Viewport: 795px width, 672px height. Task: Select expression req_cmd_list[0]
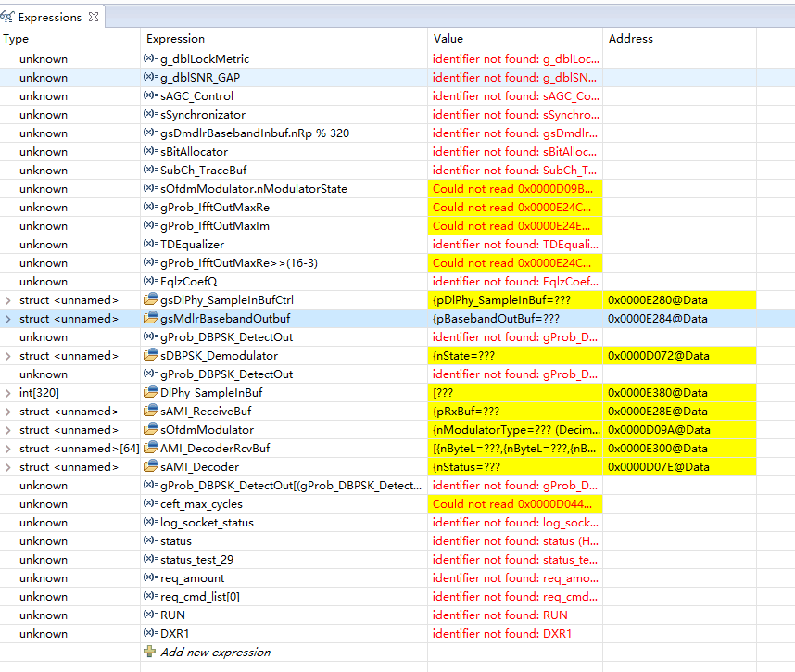click(200, 597)
